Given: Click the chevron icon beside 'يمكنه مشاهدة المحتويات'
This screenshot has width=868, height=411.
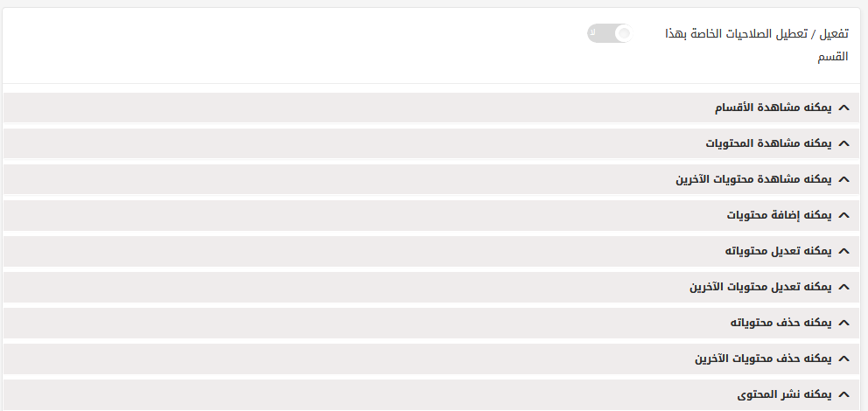Looking at the screenshot, I should click(843, 143).
